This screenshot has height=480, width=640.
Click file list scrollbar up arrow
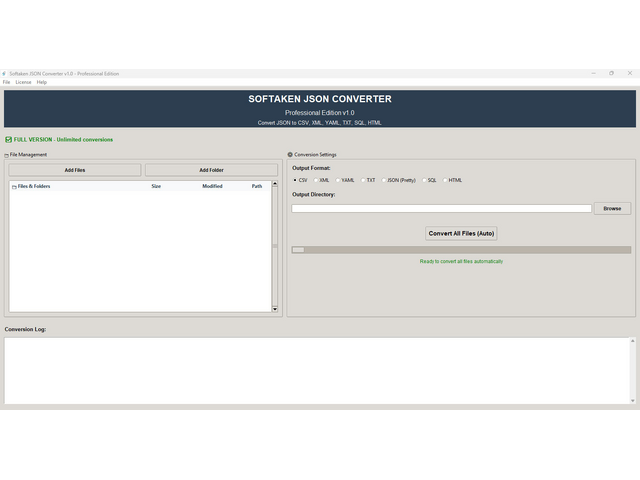pos(275,184)
